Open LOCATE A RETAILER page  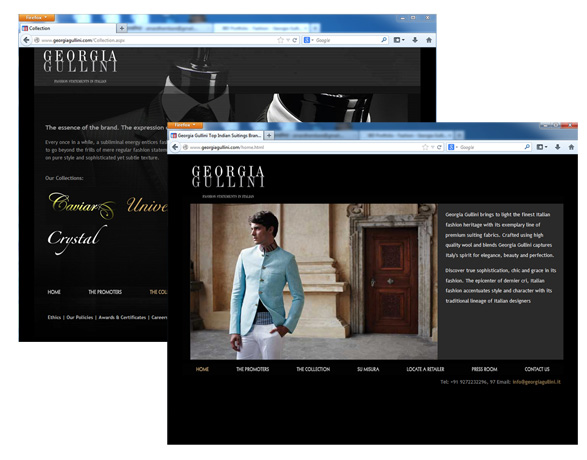(425, 369)
